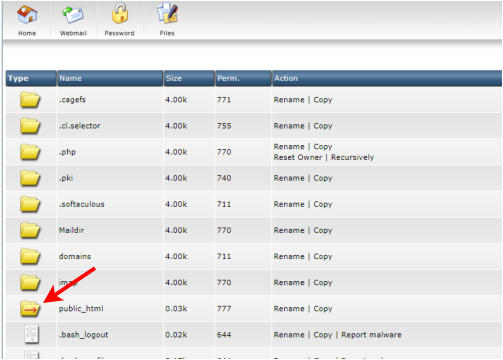Screen dimensions: 503x360
Task: Click the .softaculous folder icon
Action: (30, 204)
